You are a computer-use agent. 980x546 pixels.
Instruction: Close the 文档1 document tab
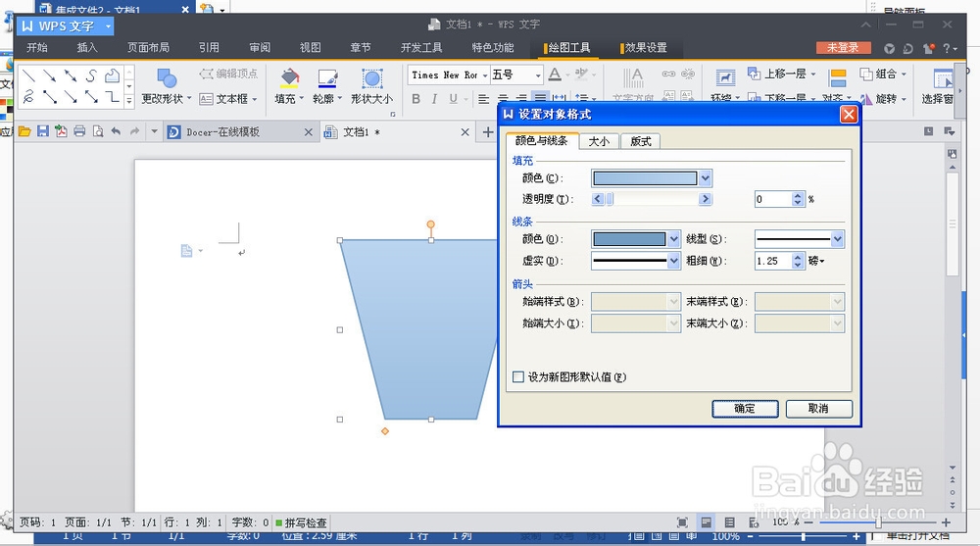pyautogui.click(x=465, y=132)
